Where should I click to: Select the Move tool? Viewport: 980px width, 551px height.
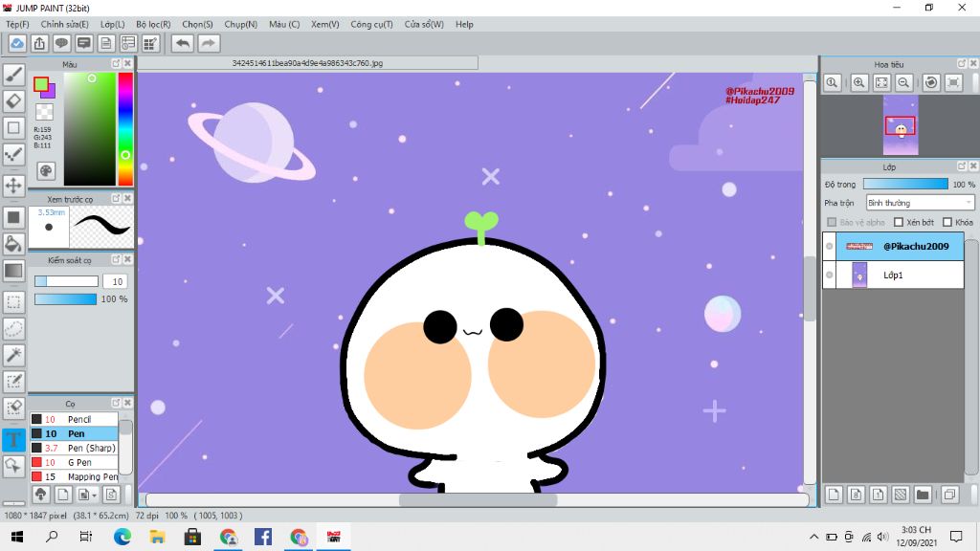13,186
